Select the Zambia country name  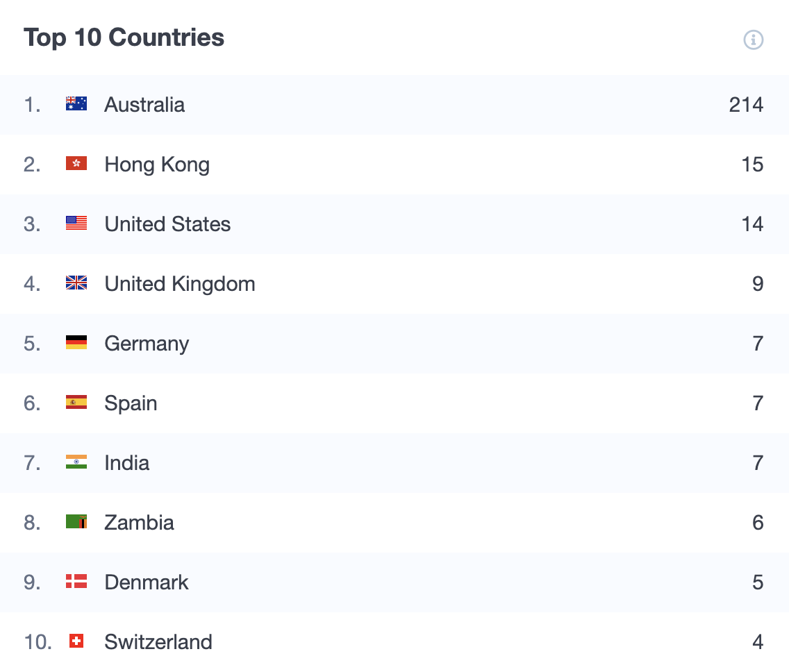click(x=139, y=523)
